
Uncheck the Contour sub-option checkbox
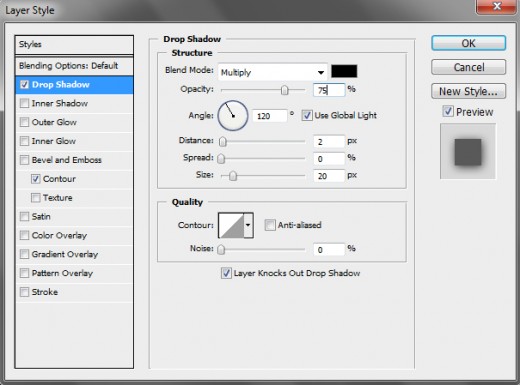36,179
